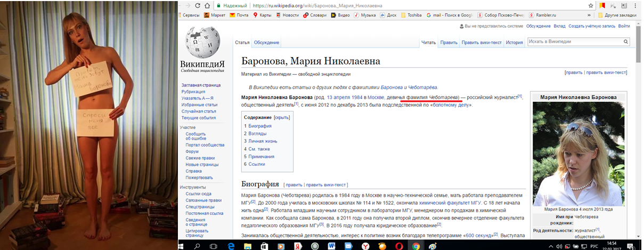Image resolution: width=644 pixels, height=250 pixels.
Task: Open the Словари bookmark
Action: click(x=314, y=15)
